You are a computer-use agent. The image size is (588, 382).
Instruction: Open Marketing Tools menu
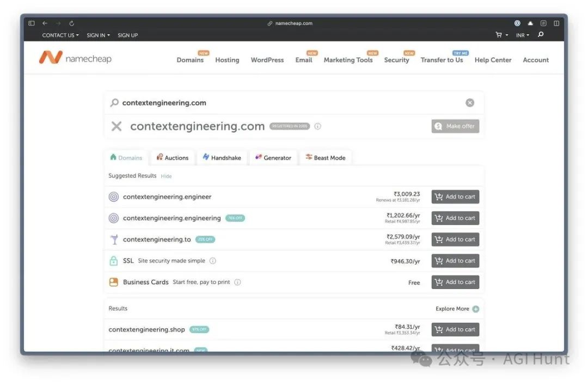pyautogui.click(x=348, y=60)
